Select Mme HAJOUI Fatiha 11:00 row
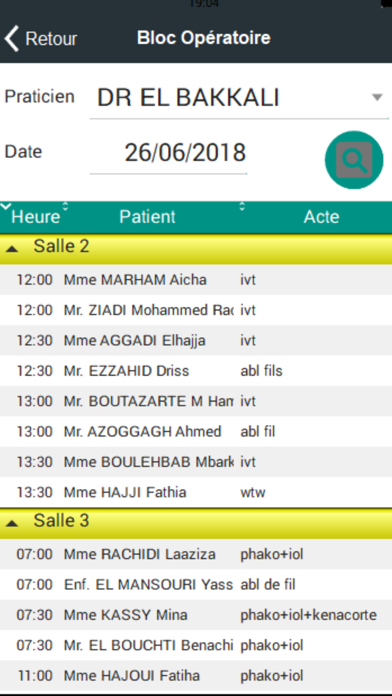This screenshot has width=392, height=696. point(196,676)
